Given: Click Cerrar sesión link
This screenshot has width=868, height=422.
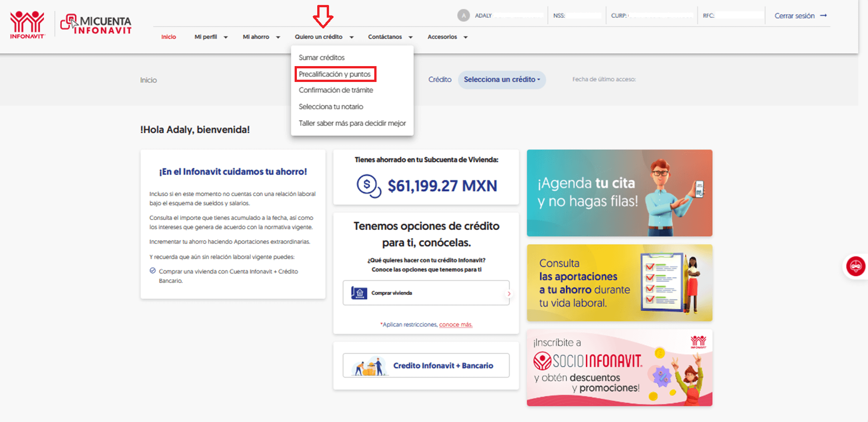Looking at the screenshot, I should (x=795, y=15).
